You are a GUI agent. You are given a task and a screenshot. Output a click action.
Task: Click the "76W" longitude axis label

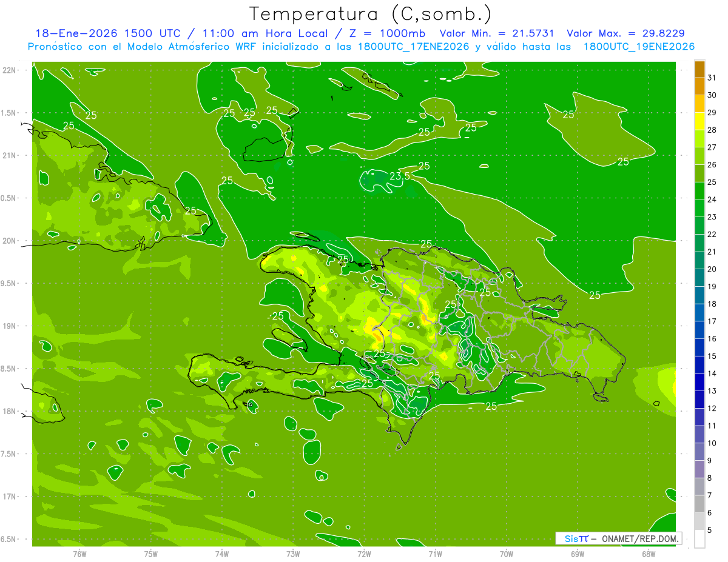click(79, 554)
